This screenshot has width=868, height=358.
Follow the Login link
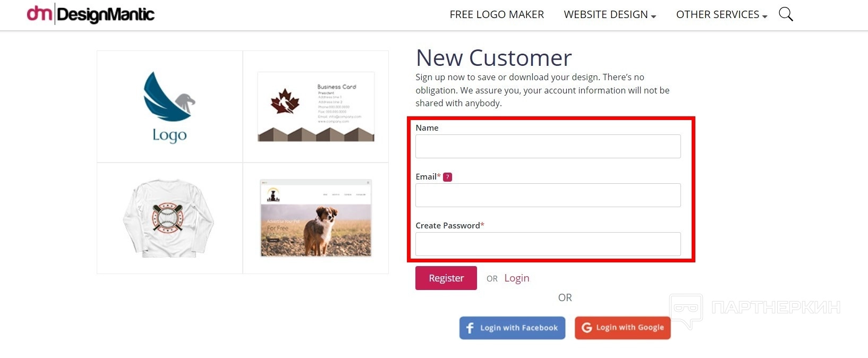click(x=516, y=278)
